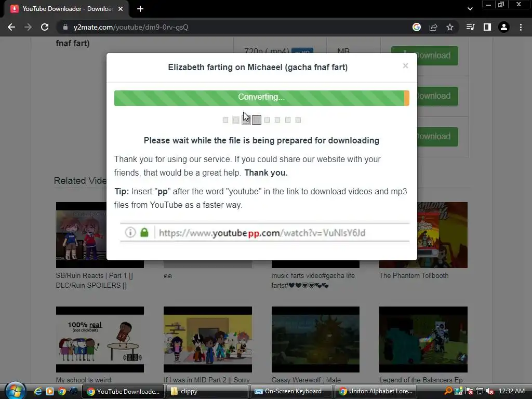This screenshot has height=399, width=532.
Task: Click the second green Download button
Action: 437,96
